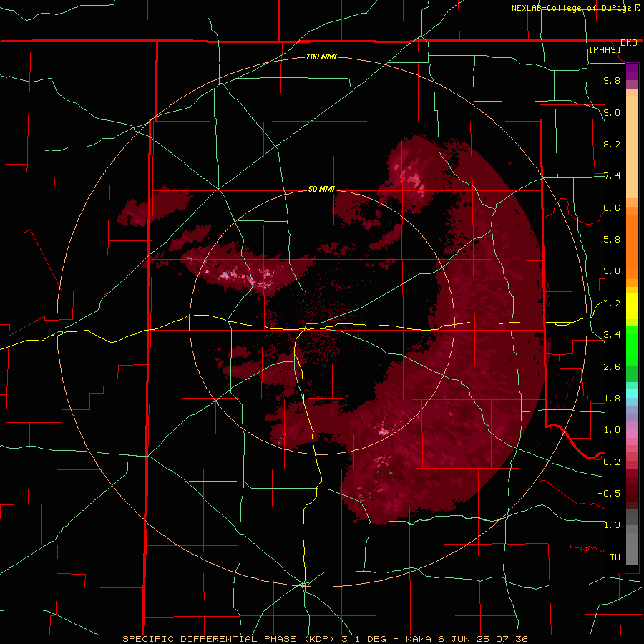The image size is (644, 644).
Task: Click the 3.4 value on the color scale
Action: (x=612, y=335)
